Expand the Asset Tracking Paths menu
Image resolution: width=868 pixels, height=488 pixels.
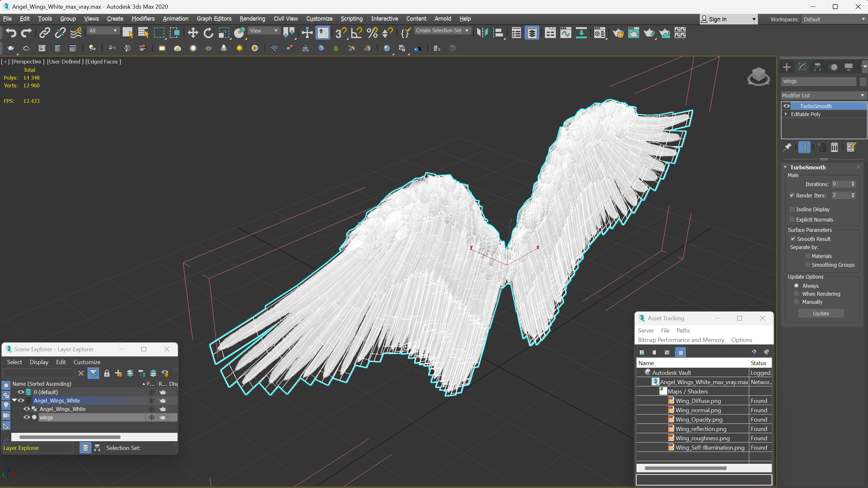pos(683,330)
